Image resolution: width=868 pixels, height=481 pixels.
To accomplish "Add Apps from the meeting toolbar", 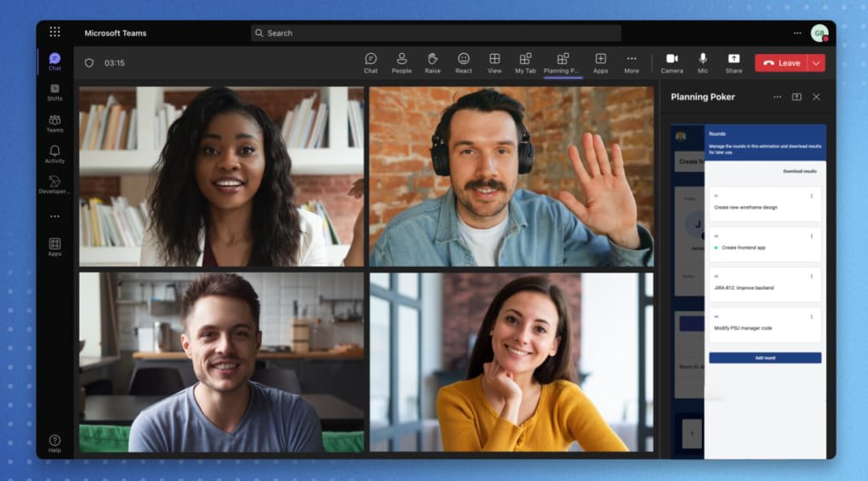I will pos(600,63).
